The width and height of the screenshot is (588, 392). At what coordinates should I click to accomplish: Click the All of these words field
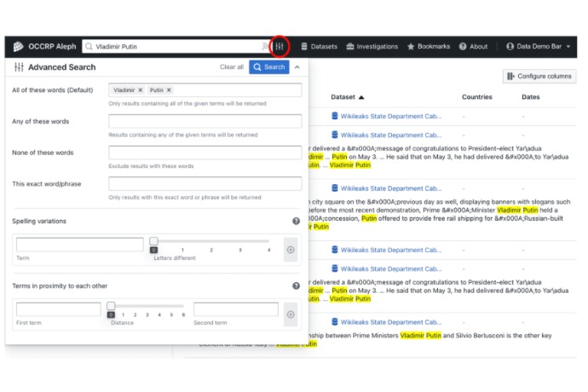coord(205,90)
